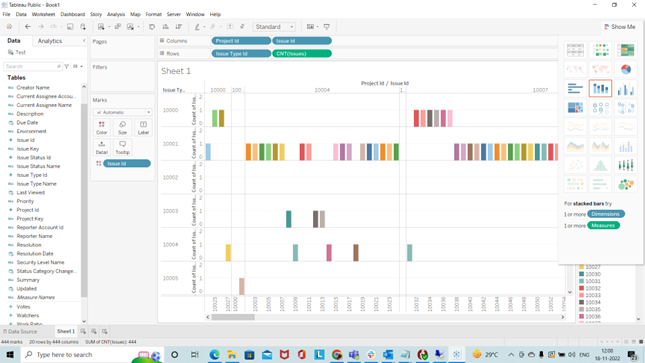Open the Automatic mark type dropdown
Viewport: 645px width, 363px height.
click(x=123, y=112)
